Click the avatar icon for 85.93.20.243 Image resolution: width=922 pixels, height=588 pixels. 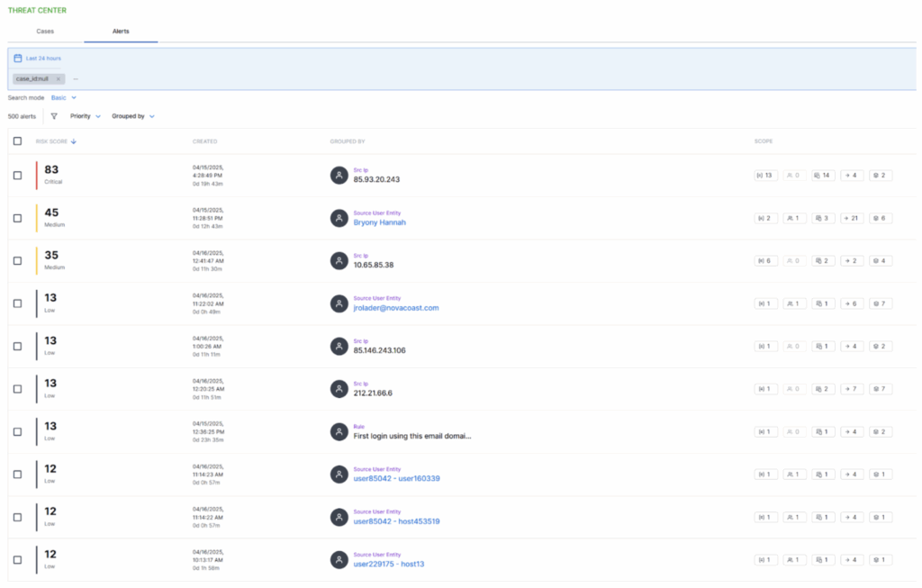[x=339, y=176]
